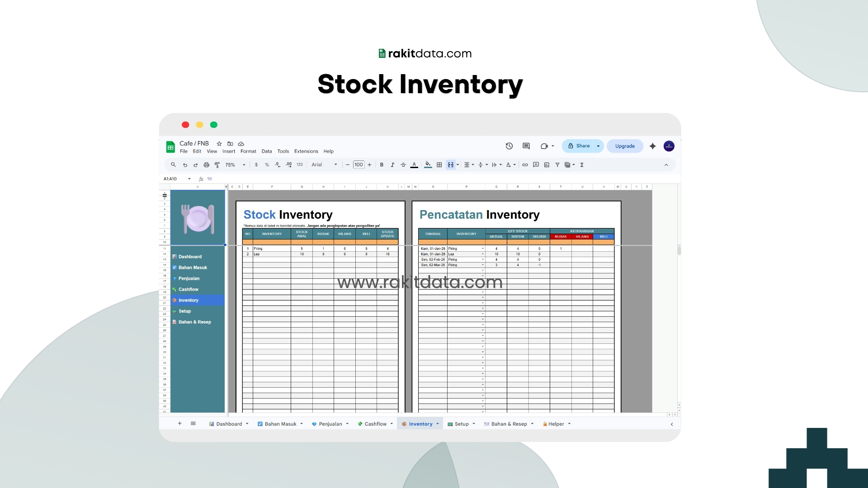Open the borders tool
The width and height of the screenshot is (868, 488).
(439, 165)
